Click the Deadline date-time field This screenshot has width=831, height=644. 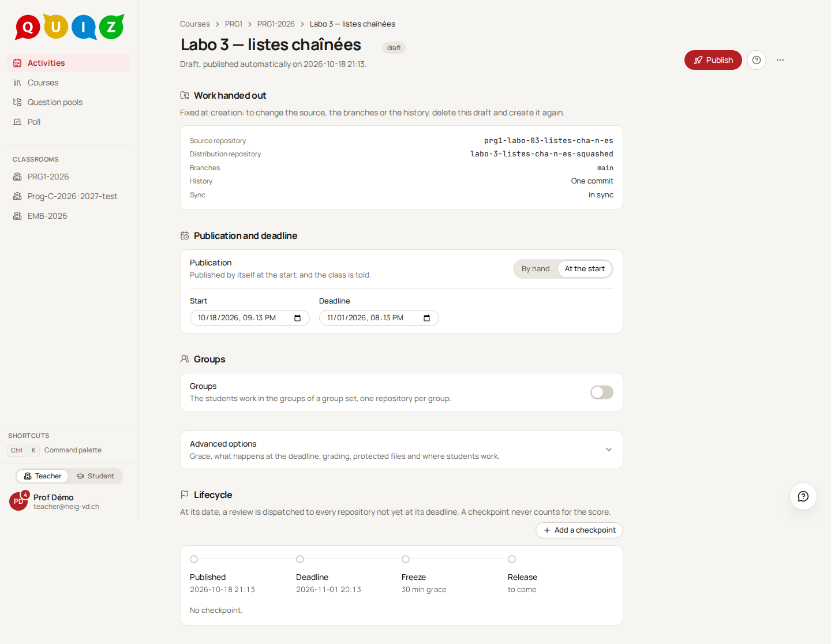379,318
